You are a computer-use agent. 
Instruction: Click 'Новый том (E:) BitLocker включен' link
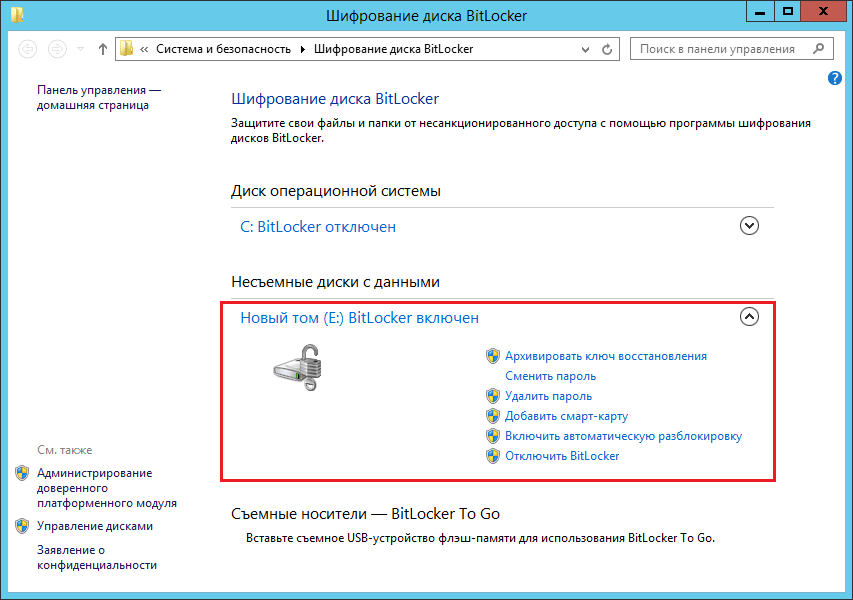tap(360, 318)
